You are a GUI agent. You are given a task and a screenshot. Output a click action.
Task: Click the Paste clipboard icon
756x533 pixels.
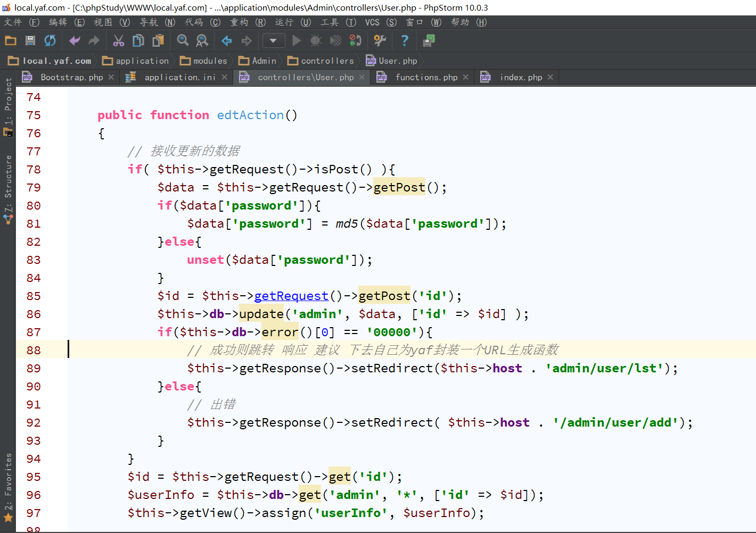coord(158,40)
